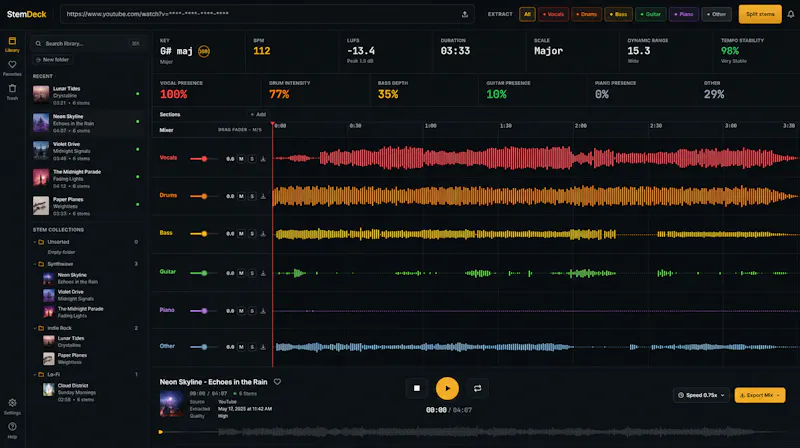Open Lunar Tides in Recent list
Image resolution: width=800 pixels, height=448 pixels.
(x=87, y=95)
